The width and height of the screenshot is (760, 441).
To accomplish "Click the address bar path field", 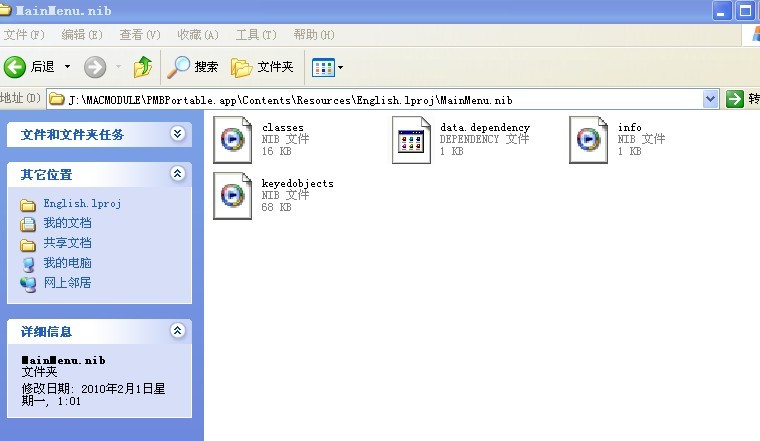I will pos(376,100).
